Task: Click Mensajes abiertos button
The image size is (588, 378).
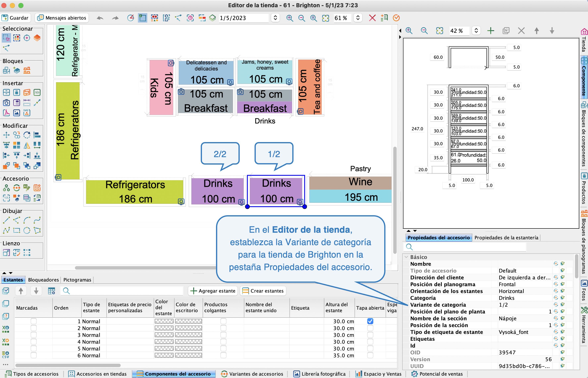Action: click(x=62, y=18)
